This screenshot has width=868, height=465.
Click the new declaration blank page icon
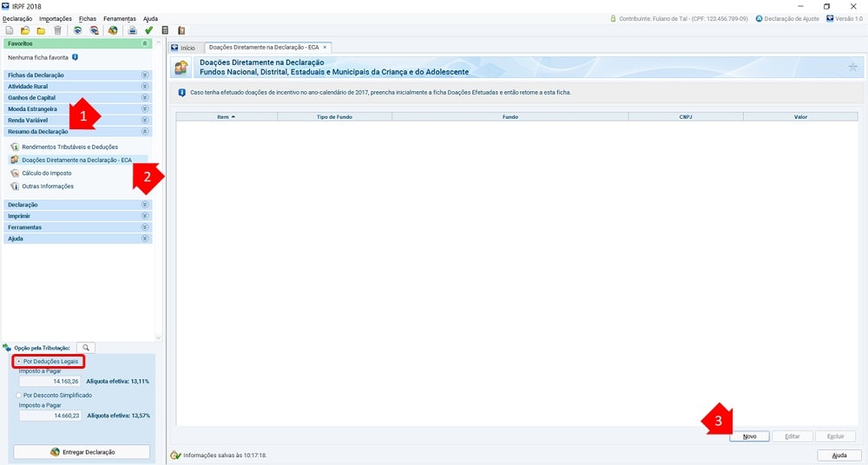click(x=9, y=30)
